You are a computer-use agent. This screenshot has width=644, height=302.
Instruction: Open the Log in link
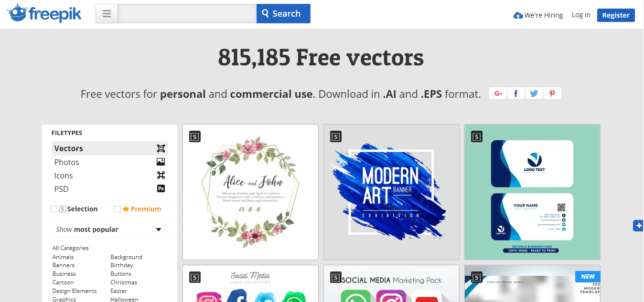point(581,14)
